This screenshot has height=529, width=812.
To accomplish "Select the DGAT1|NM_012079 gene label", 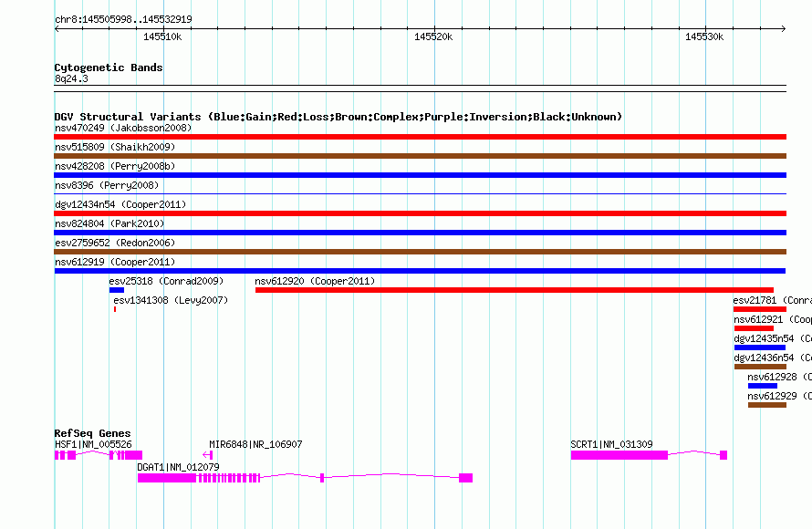I will pyautogui.click(x=178, y=467).
